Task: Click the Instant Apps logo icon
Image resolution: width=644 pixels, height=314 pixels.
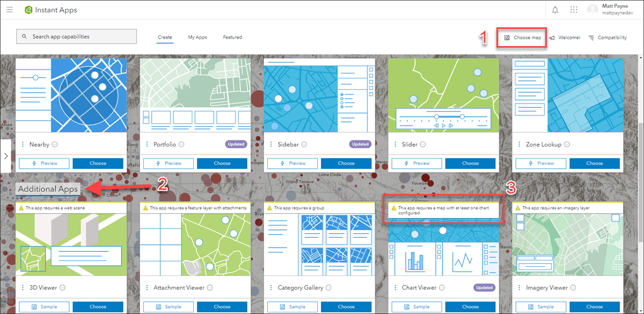Action: point(28,10)
